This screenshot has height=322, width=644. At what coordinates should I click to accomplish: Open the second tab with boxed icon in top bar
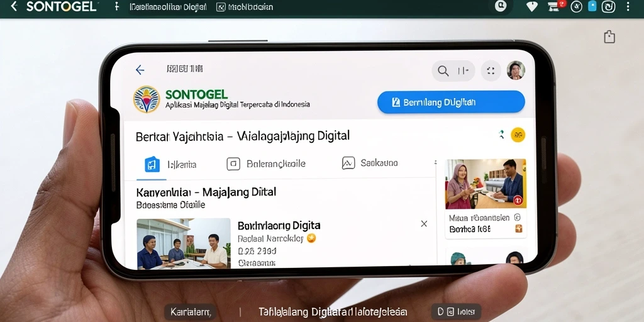[245, 7]
